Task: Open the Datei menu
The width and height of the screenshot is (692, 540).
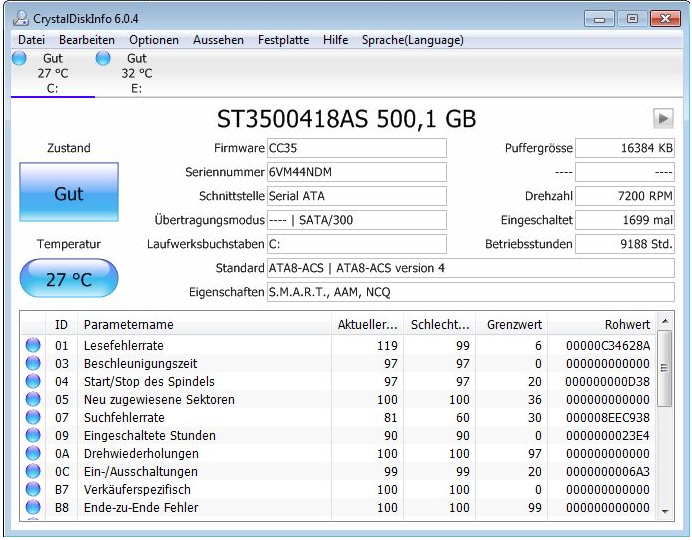Action: pyautogui.click(x=31, y=40)
